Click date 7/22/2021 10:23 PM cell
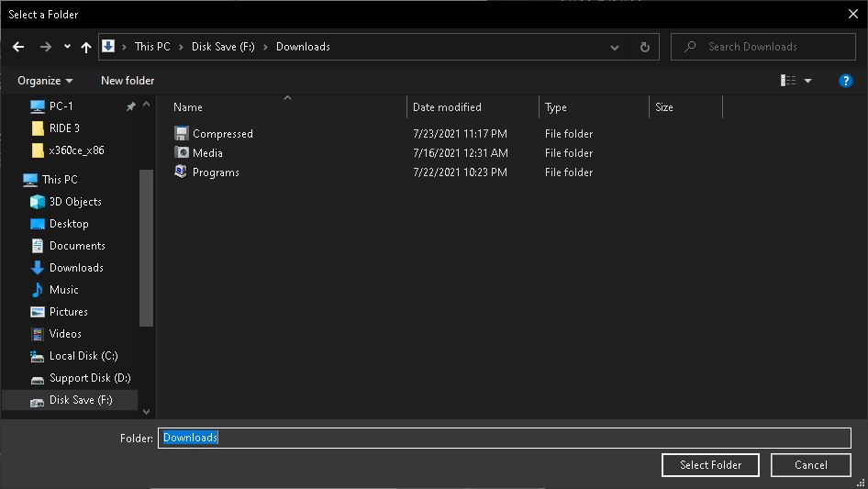The image size is (868, 489). point(460,172)
